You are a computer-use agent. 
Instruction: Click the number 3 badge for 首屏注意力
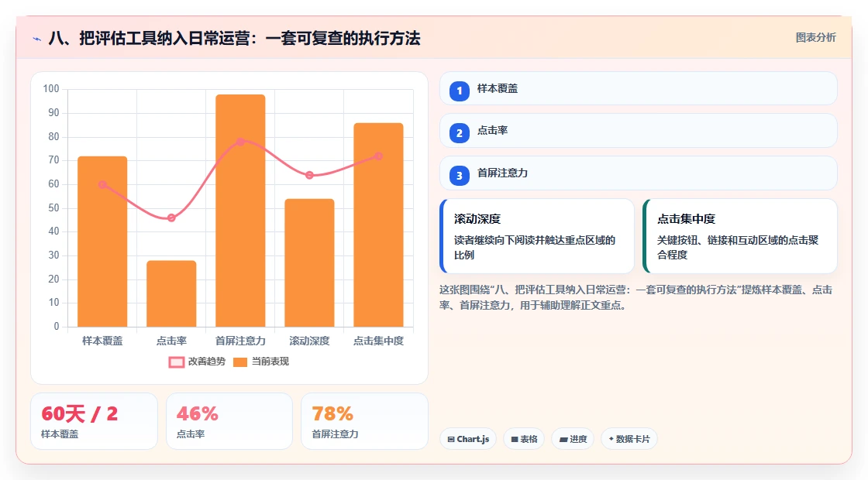pyautogui.click(x=460, y=176)
